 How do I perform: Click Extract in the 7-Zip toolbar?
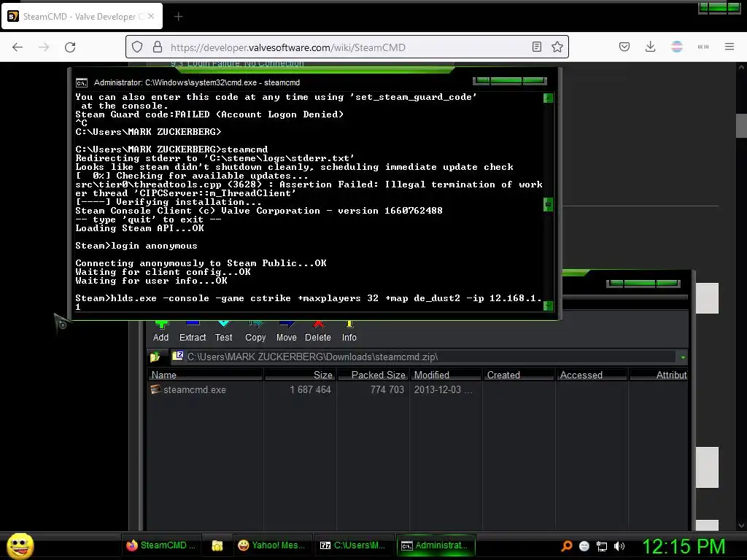point(193,330)
